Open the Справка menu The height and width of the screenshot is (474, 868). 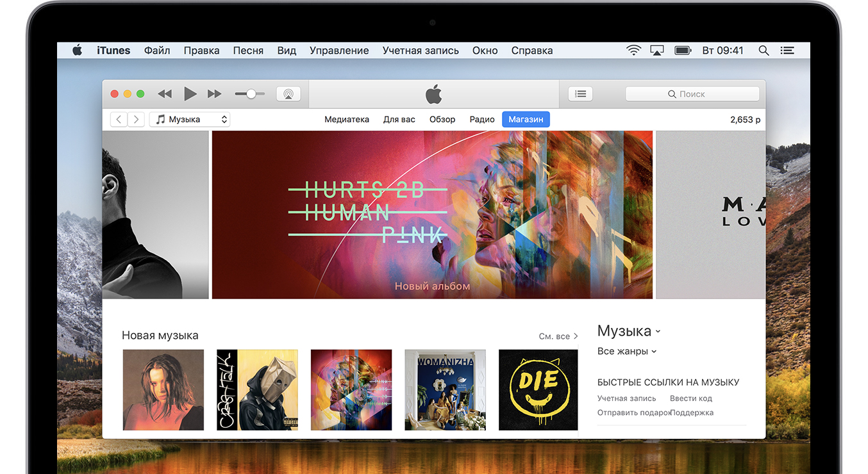(x=532, y=51)
